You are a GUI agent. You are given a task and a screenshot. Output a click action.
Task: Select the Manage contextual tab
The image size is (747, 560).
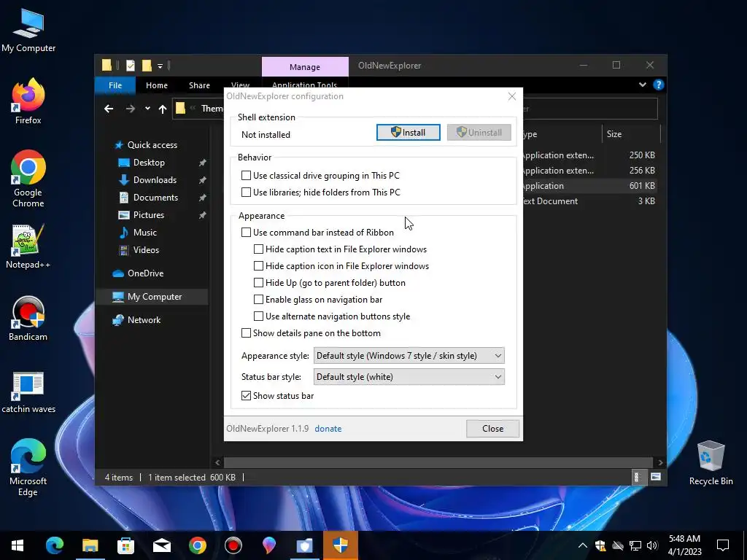click(305, 66)
